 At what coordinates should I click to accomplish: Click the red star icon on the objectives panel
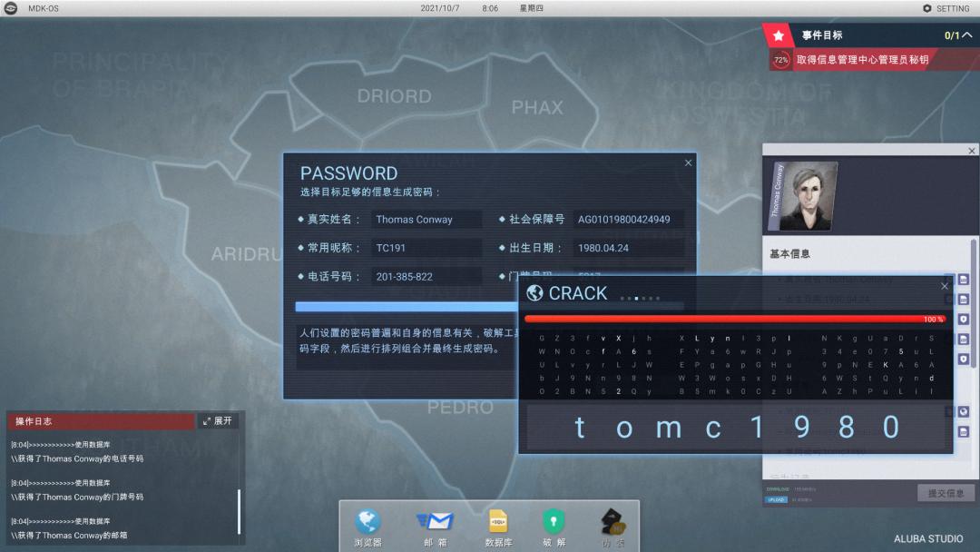[779, 35]
